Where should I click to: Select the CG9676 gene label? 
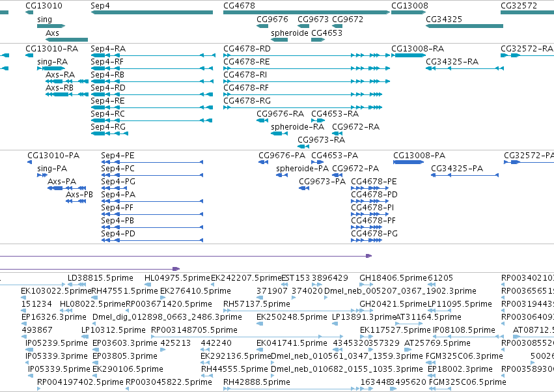(272, 20)
